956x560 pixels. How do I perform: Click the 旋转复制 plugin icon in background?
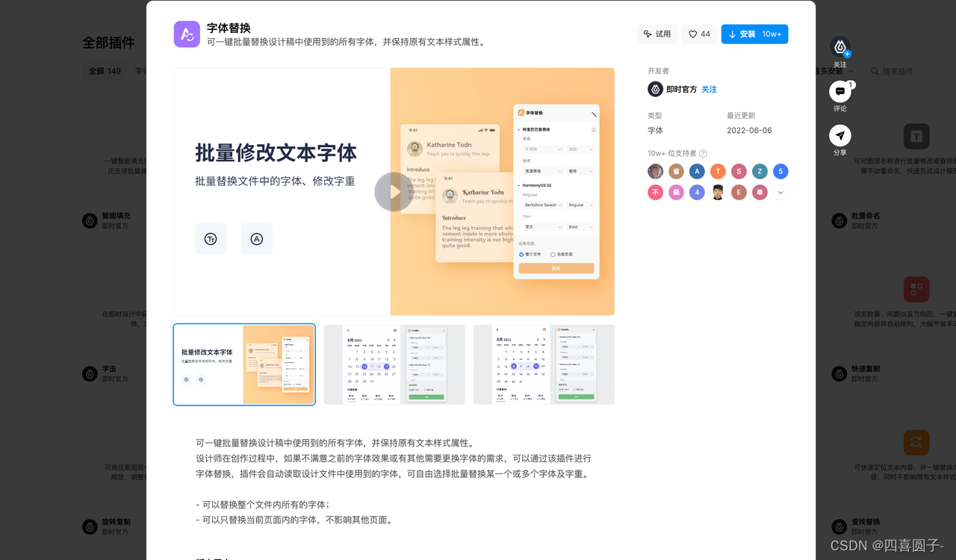click(90, 526)
